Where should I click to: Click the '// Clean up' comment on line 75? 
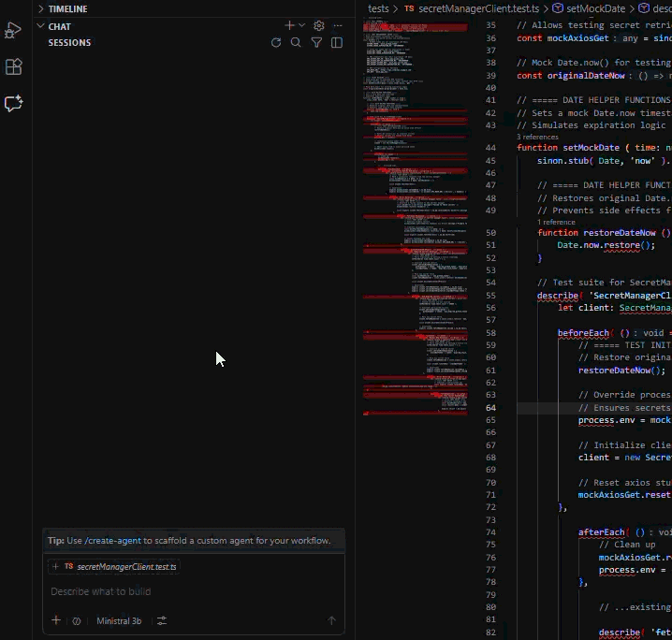pos(627,545)
